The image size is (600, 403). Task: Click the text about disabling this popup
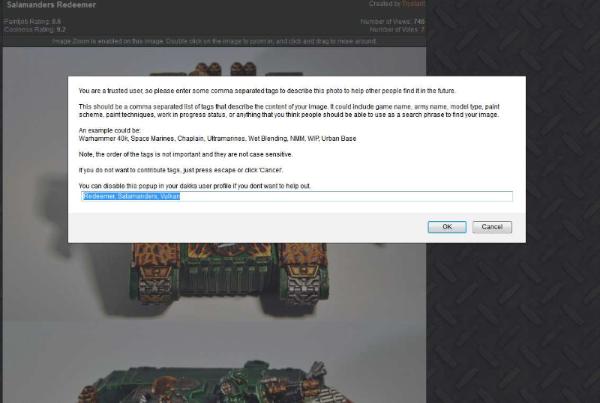pos(194,186)
